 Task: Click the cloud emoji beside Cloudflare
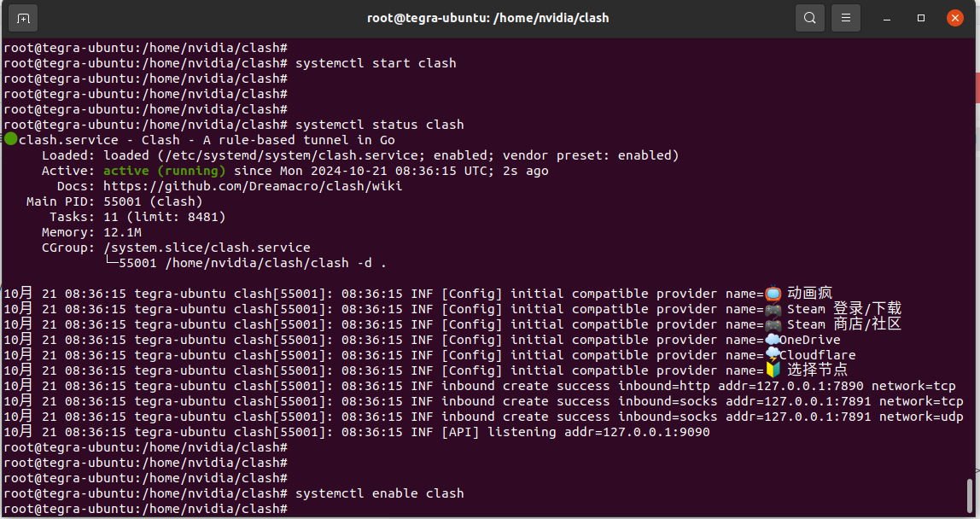tap(772, 355)
